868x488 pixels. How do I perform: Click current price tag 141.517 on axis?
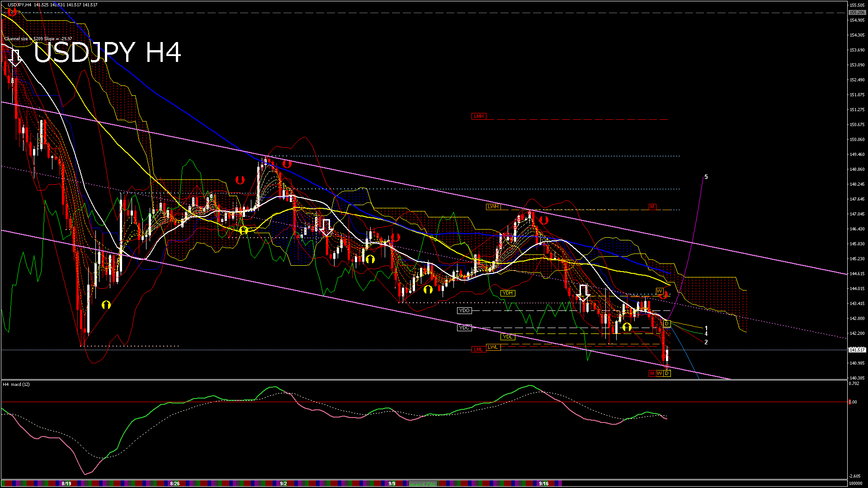pos(857,350)
